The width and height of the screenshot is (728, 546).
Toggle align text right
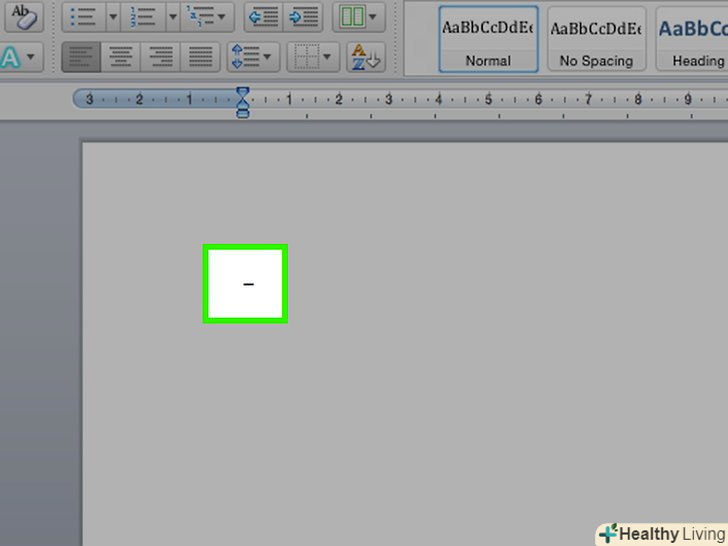pos(161,57)
